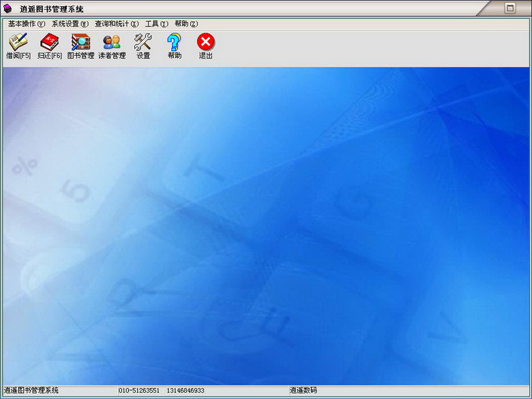Click the red 退出 exit icon

click(x=206, y=46)
